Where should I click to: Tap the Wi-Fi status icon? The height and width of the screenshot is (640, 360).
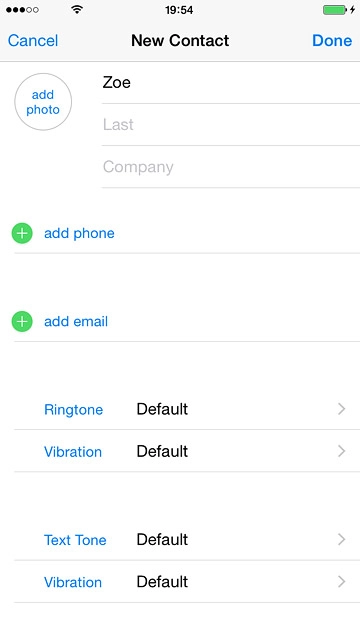[77, 9]
